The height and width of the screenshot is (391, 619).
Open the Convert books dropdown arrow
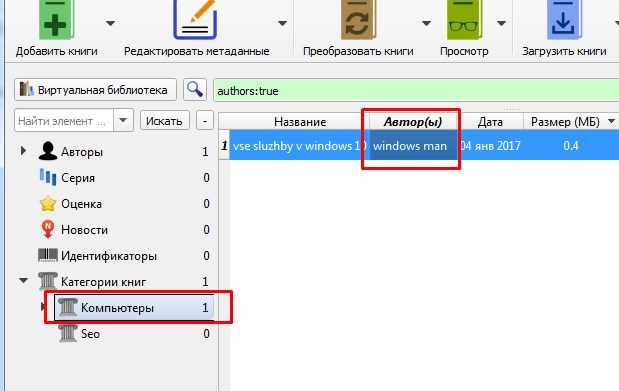[x=426, y=23]
